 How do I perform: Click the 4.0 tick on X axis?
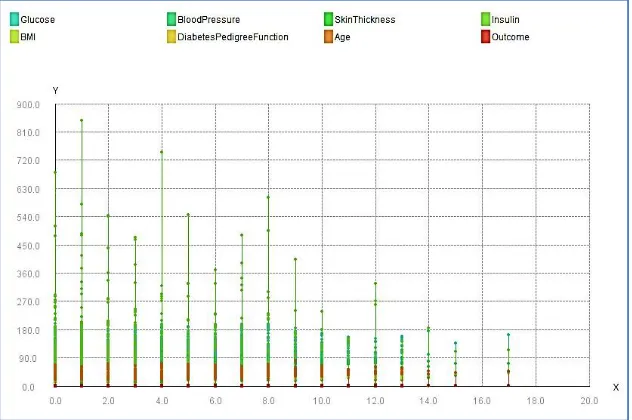[x=162, y=401]
